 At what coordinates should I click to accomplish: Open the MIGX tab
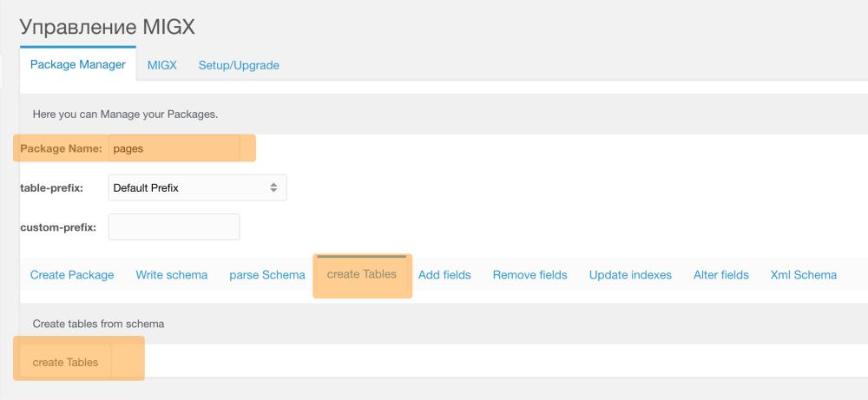click(x=161, y=65)
